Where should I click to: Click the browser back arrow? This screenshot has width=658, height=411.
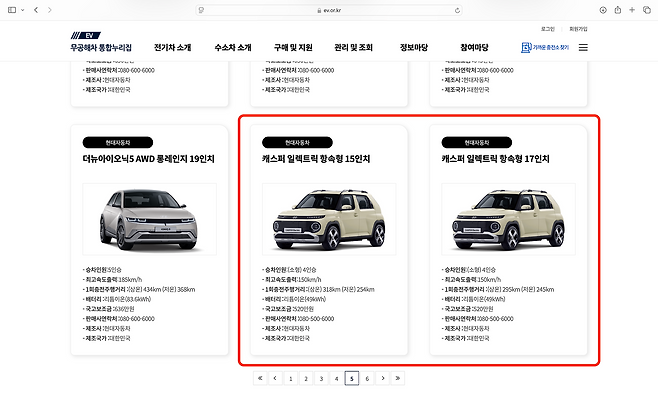click(x=36, y=9)
